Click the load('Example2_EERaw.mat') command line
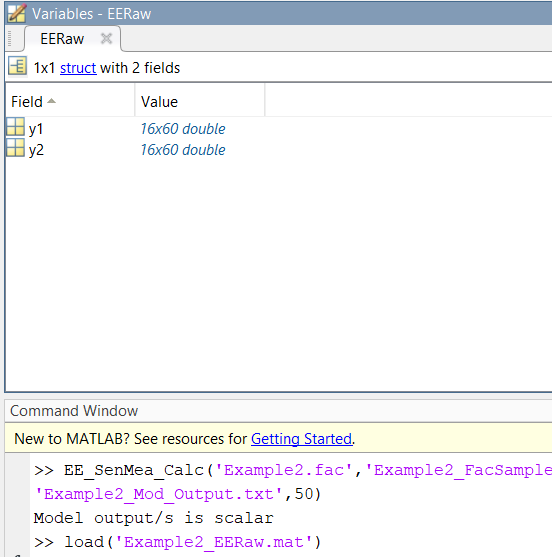The height and width of the screenshot is (557, 552). [178, 542]
